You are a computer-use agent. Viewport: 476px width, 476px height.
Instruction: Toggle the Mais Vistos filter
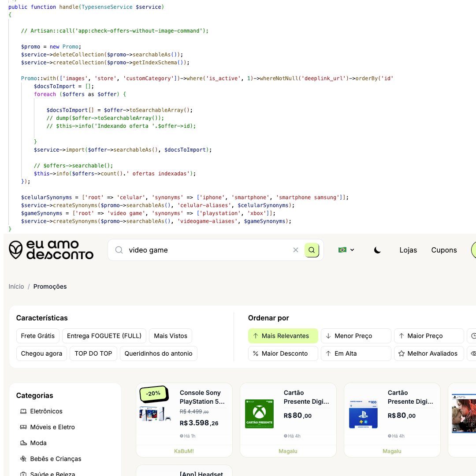pyautogui.click(x=171, y=336)
